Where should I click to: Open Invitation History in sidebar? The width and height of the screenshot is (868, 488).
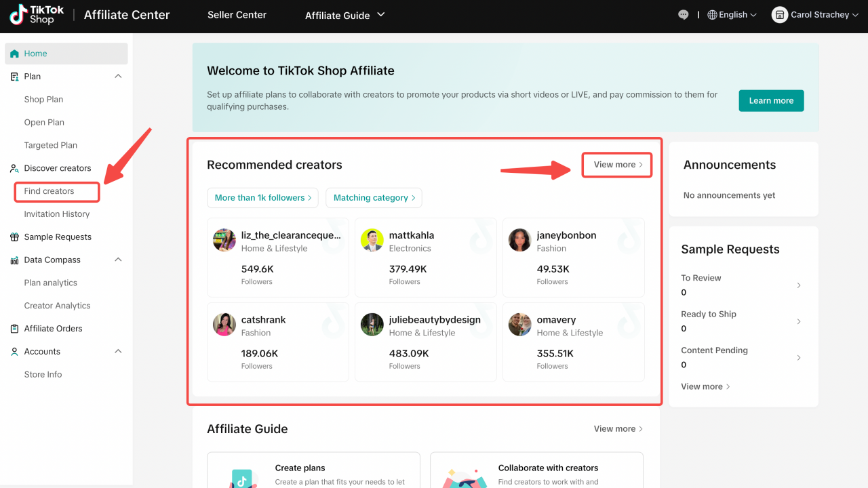[x=57, y=214]
